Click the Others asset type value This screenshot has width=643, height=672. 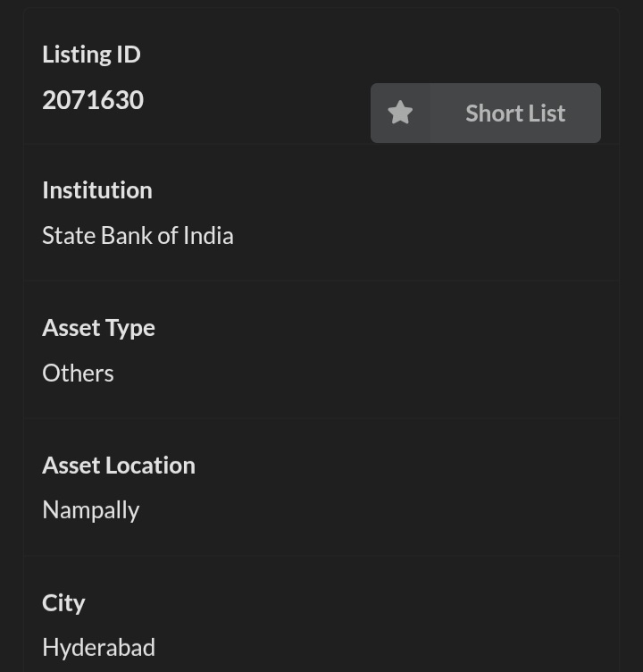click(x=78, y=374)
